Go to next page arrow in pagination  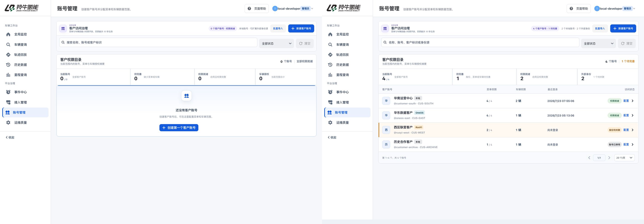click(x=609, y=158)
